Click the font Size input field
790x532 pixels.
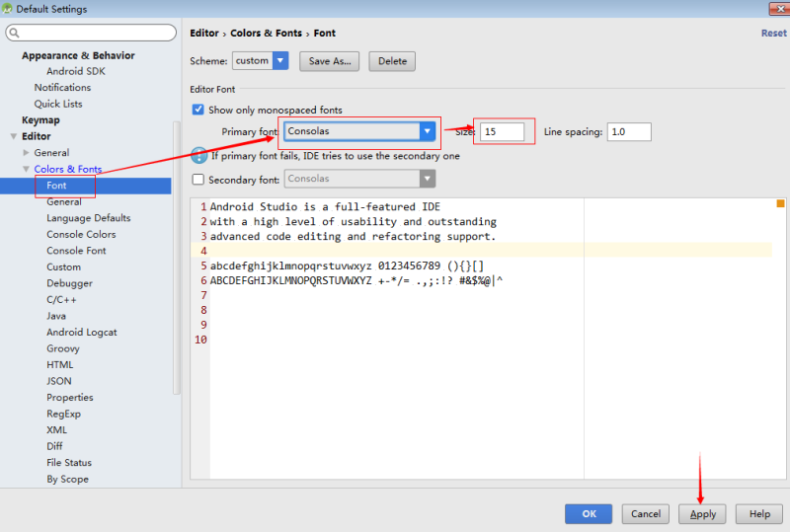[502, 131]
